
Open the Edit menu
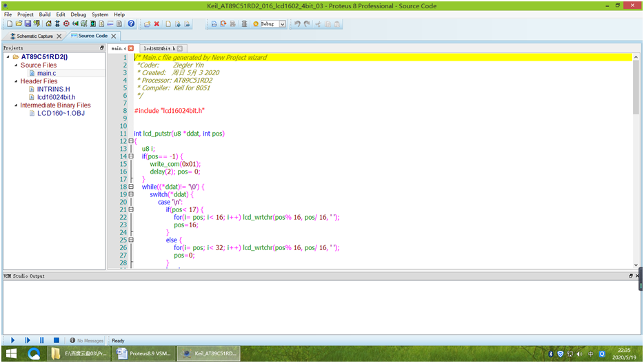pyautogui.click(x=61, y=14)
